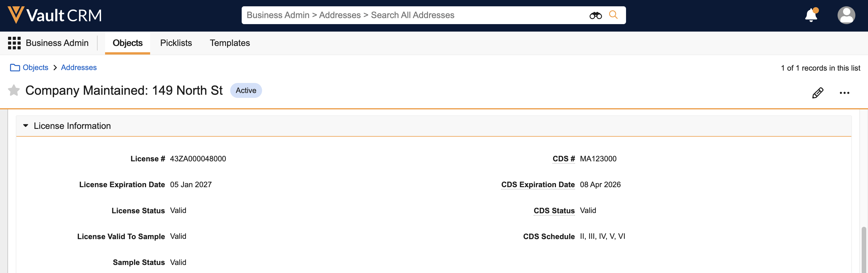Screen dimensions: 868x273
Task: Switch to the Objects tab
Action: pos(127,43)
